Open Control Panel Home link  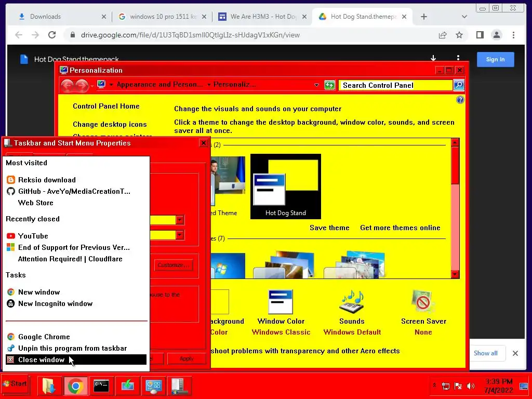pos(106,106)
